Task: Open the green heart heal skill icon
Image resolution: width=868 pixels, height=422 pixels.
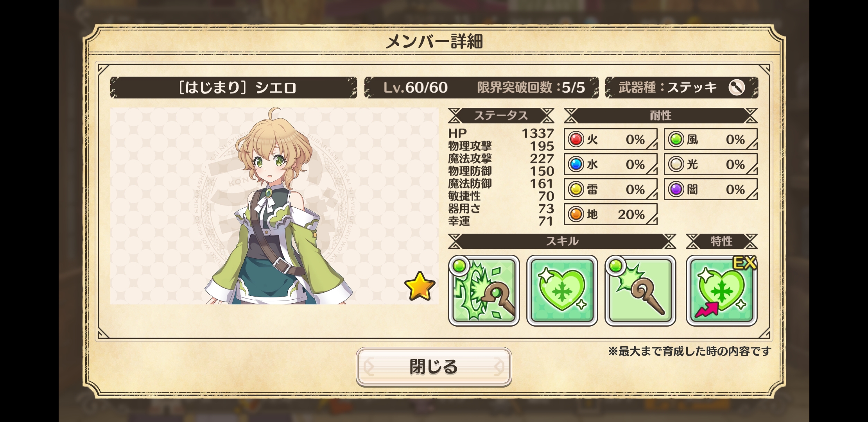Action: pyautogui.click(x=562, y=290)
